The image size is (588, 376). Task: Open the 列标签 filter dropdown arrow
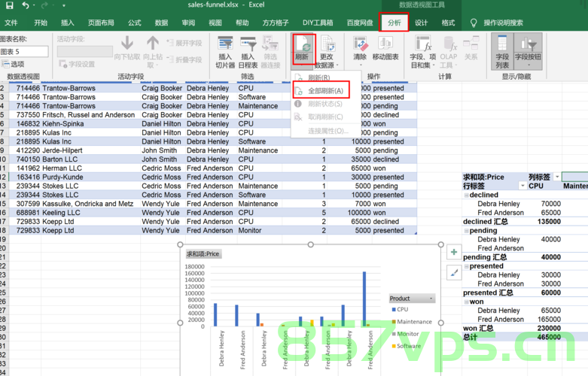point(557,177)
